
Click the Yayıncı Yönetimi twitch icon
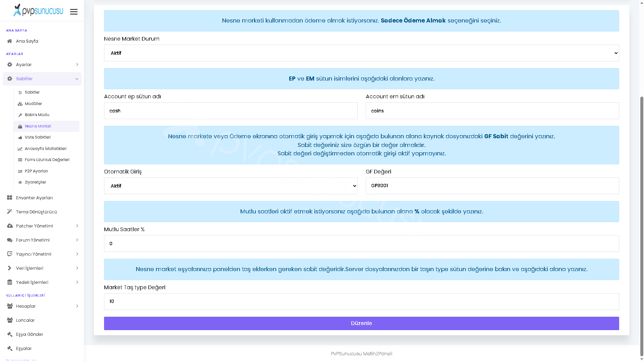(10, 254)
